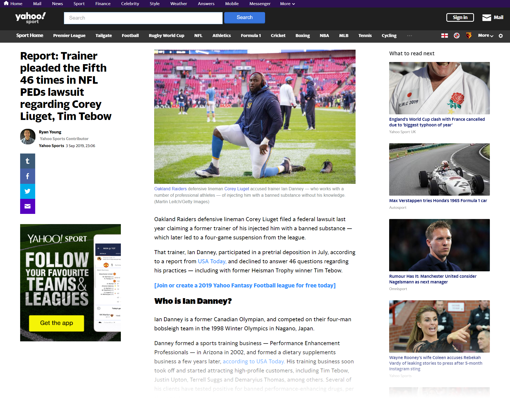Viewport: 510px width, 420px height.
Task: Open the settings gear icon in the nav bar
Action: 501,36
